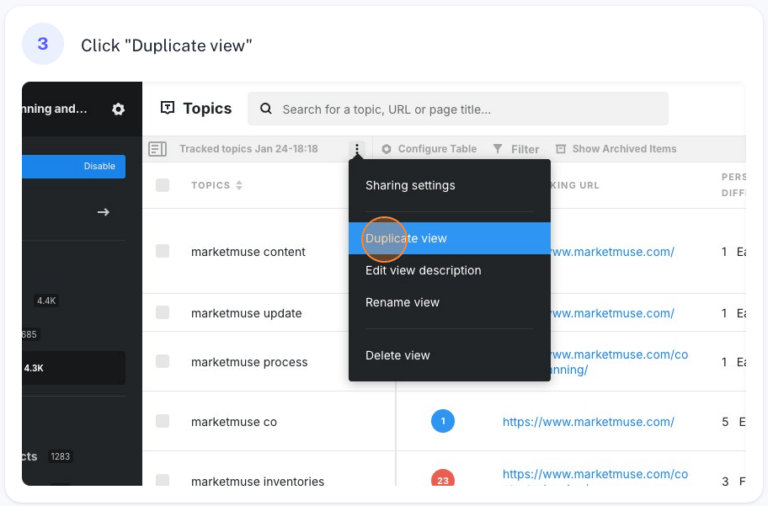Click the red badge numbered 23
This screenshot has width=768, height=506.
click(443, 478)
